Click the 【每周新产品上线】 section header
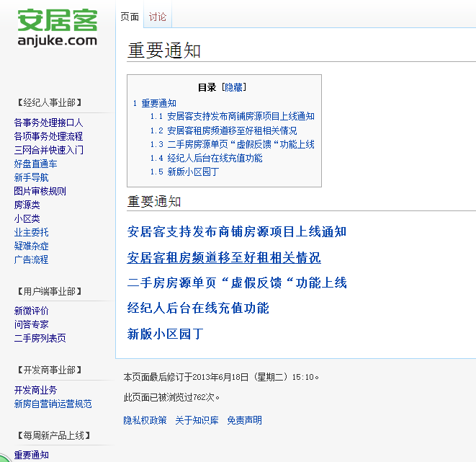Screen dimensions: 476x462 pos(54,435)
